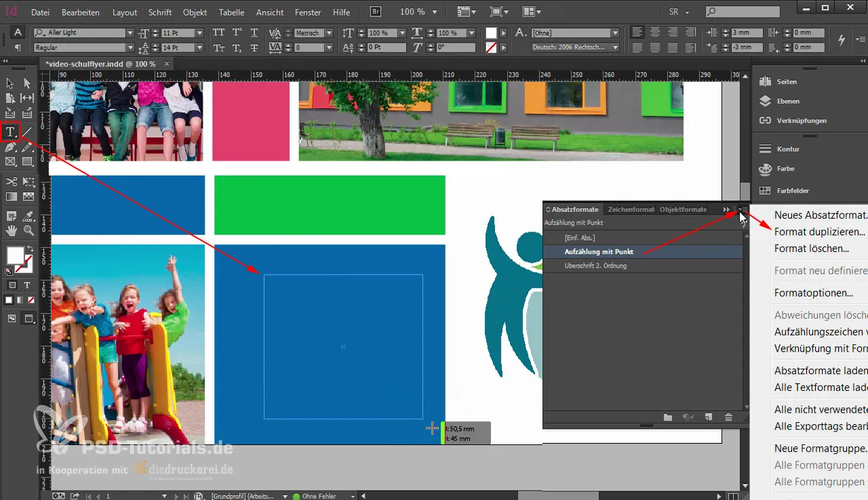Click the white fill color swatch in toolbox

tap(14, 255)
